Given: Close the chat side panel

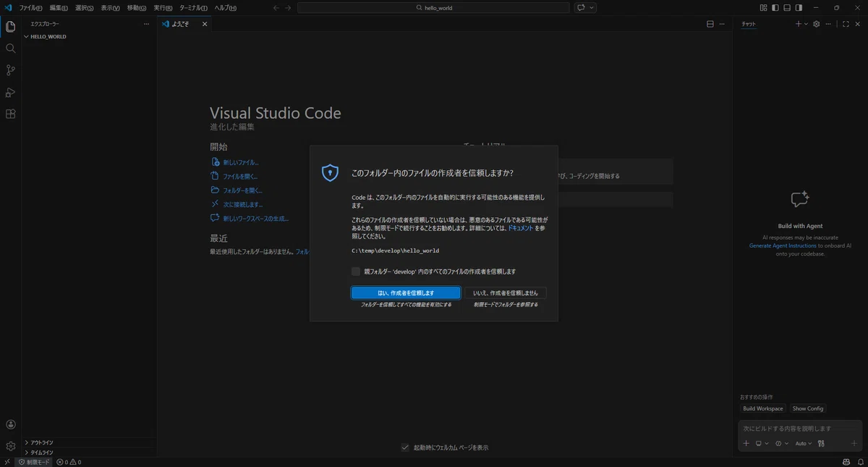Looking at the screenshot, I should coord(859,24).
